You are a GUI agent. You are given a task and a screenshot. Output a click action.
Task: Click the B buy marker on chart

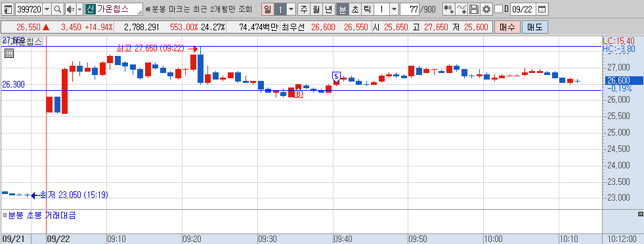299,94
